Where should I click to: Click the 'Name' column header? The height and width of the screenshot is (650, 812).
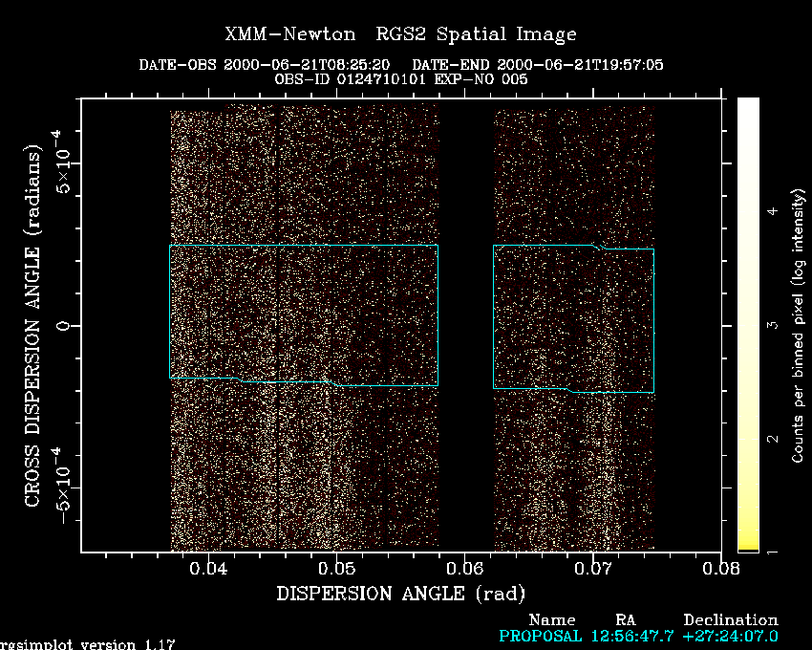(552, 620)
